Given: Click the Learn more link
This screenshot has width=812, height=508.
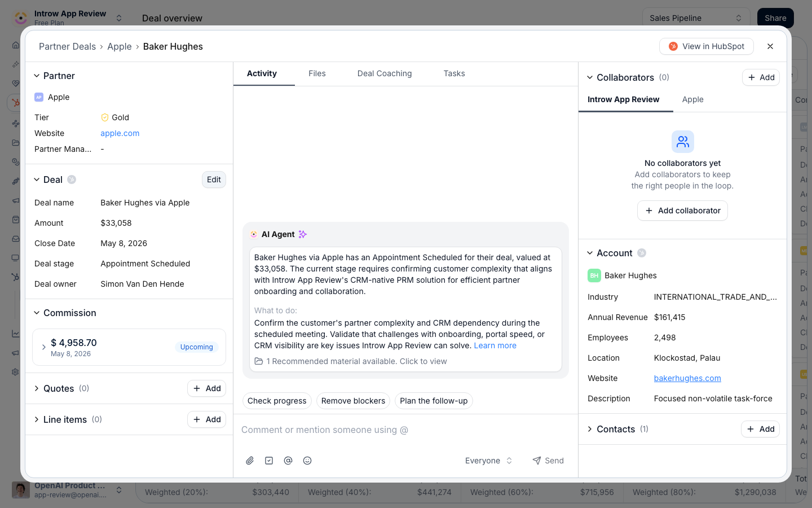Looking at the screenshot, I should coord(495,345).
